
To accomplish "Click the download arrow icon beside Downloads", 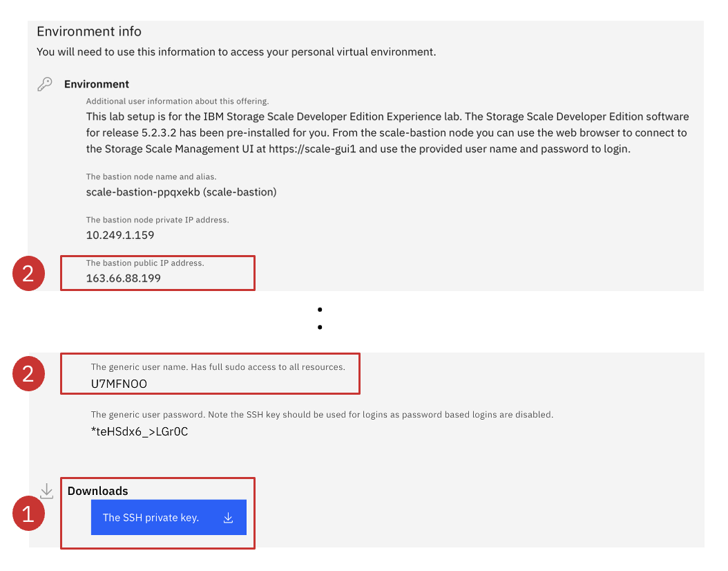I will point(46,492).
